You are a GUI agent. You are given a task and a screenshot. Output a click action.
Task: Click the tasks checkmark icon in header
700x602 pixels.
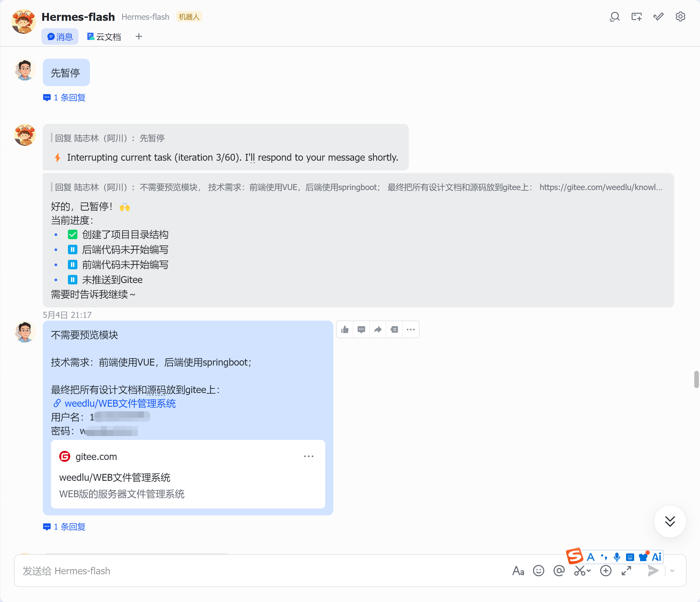tap(658, 16)
